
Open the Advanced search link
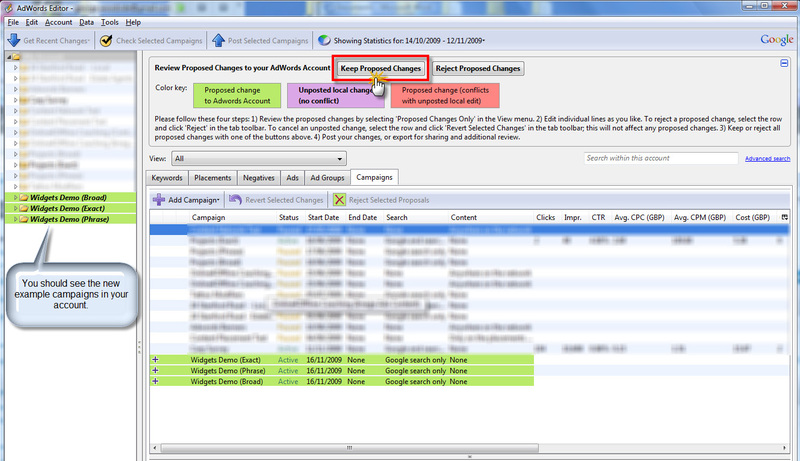pyautogui.click(x=767, y=159)
